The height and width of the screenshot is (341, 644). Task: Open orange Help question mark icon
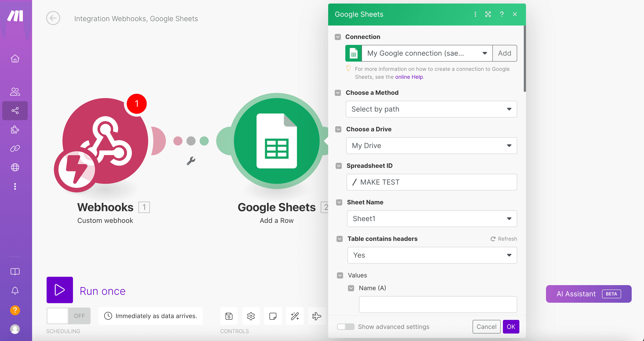click(15, 310)
